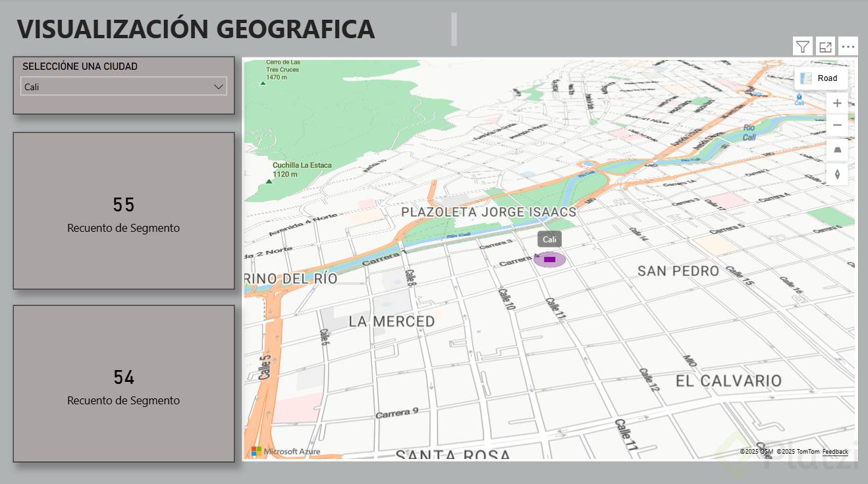Image resolution: width=868 pixels, height=484 pixels.
Task: Open the More options ellipsis menu
Action: point(848,47)
